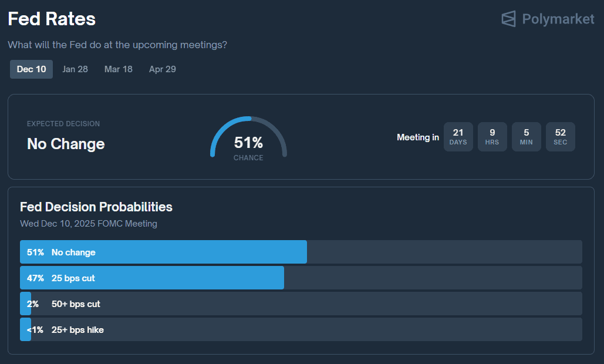Viewport: 604px width, 364px height.
Task: View the Apr 29 meeting tab
Action: pyautogui.click(x=163, y=69)
